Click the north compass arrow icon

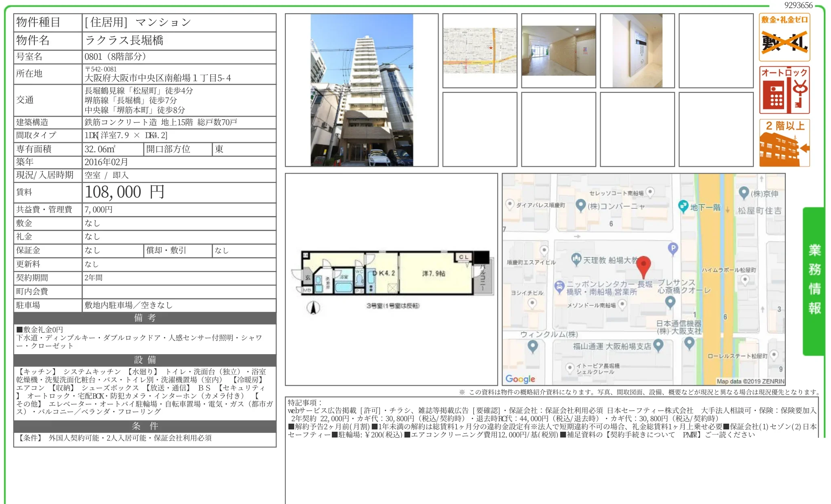pos(313,308)
